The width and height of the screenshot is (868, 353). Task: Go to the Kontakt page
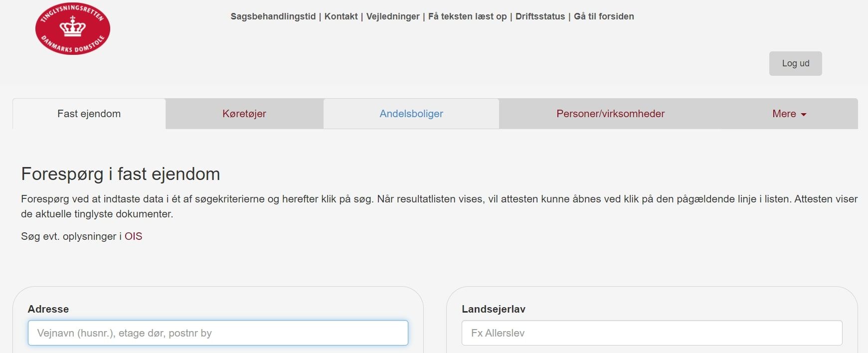tap(341, 16)
